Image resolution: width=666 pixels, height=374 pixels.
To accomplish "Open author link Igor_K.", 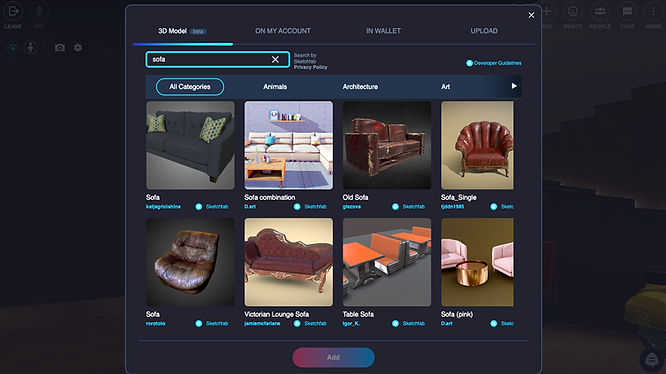I will point(351,323).
